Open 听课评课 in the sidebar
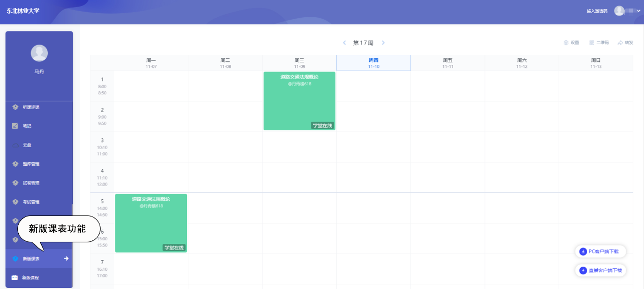644x289 pixels. (x=31, y=107)
